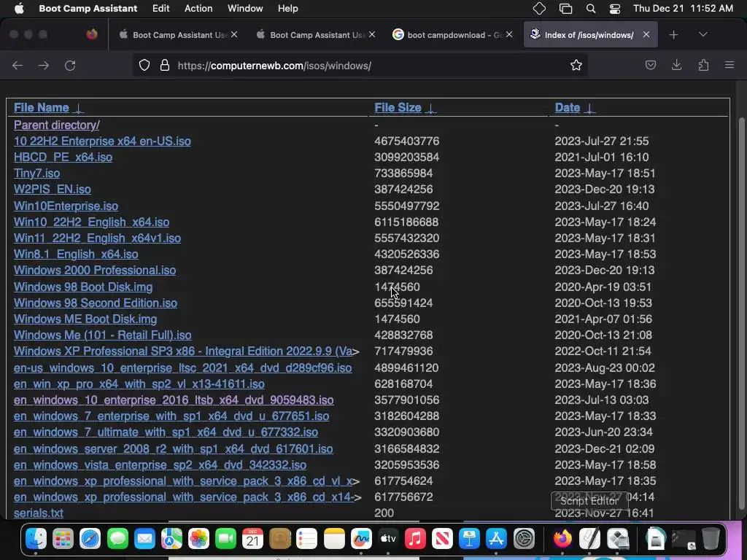Screen dimensions: 747x560
Task: Open the Apple menu
Action: point(19,9)
